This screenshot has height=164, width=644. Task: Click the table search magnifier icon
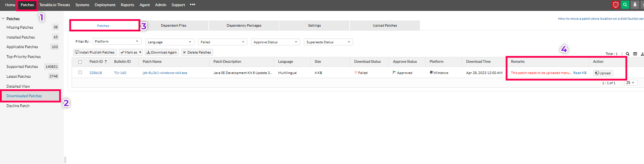click(627, 54)
